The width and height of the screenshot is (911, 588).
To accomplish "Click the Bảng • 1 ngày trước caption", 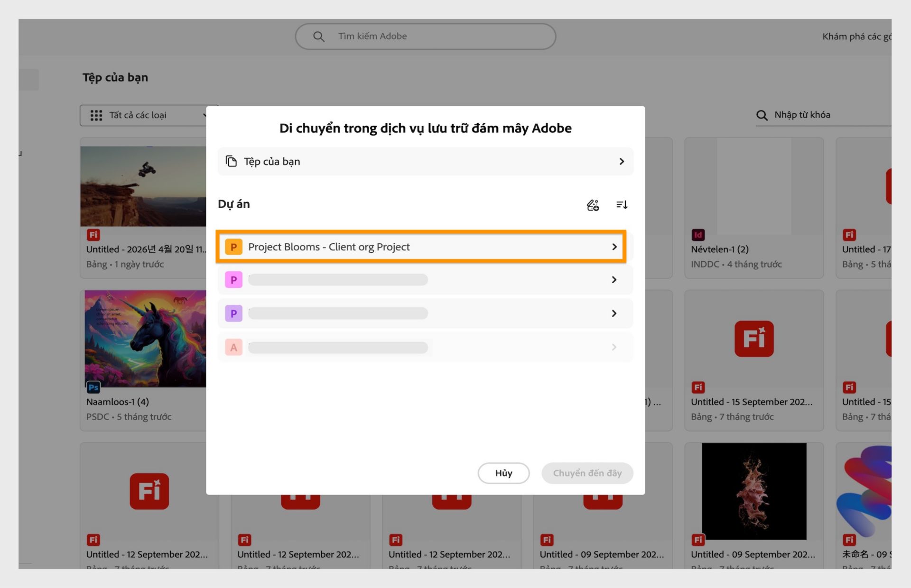I will (125, 265).
